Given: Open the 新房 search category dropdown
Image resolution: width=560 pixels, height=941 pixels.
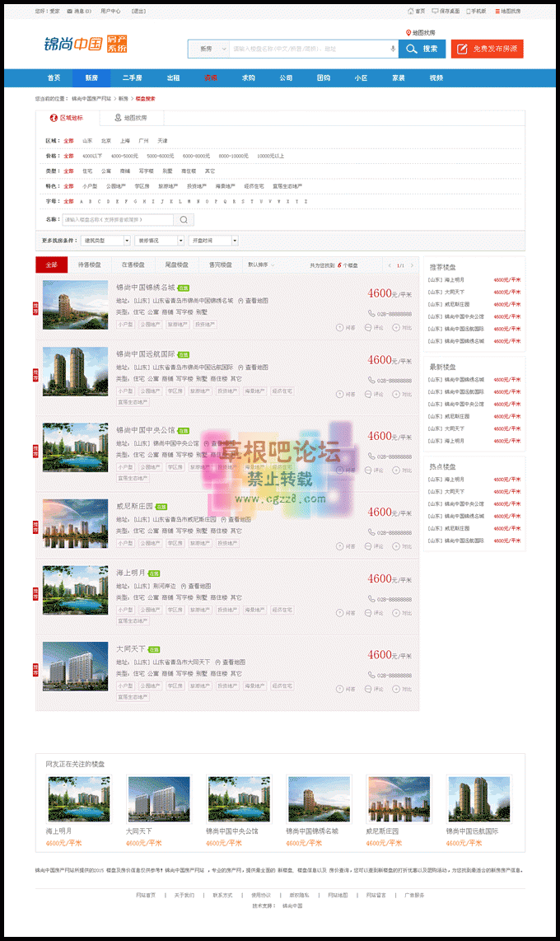Looking at the screenshot, I should [208, 49].
